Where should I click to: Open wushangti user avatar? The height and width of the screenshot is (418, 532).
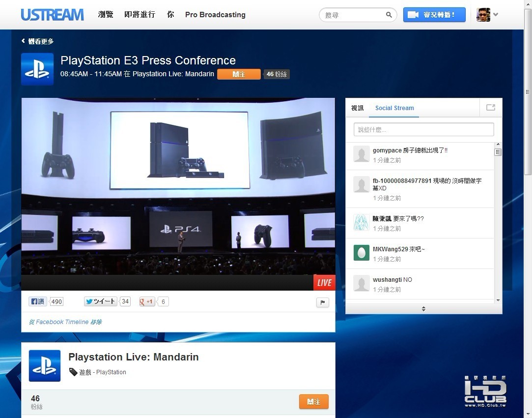tap(362, 284)
